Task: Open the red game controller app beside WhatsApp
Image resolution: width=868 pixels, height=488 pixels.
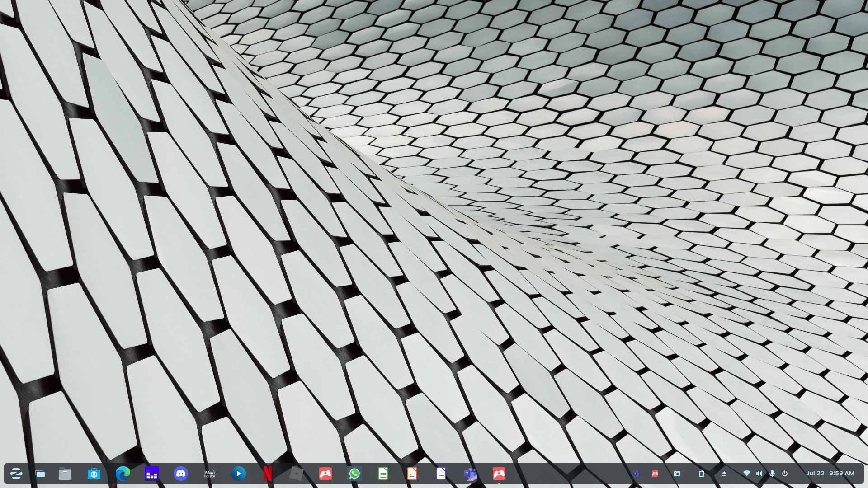Action: pyautogui.click(x=325, y=474)
